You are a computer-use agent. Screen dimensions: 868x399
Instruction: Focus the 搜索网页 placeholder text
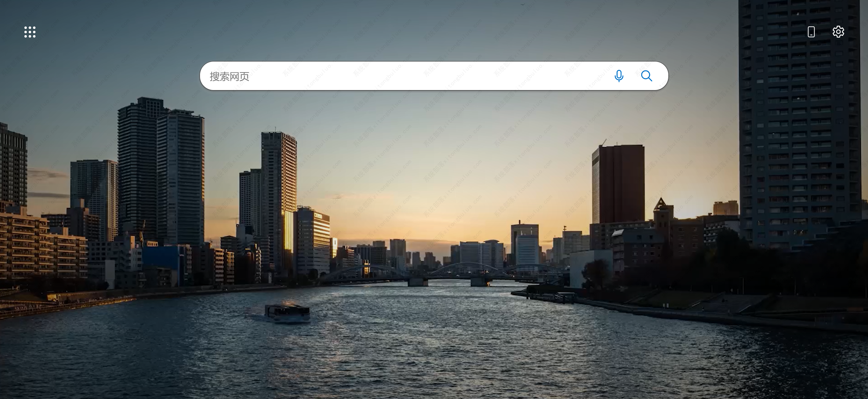[230, 76]
